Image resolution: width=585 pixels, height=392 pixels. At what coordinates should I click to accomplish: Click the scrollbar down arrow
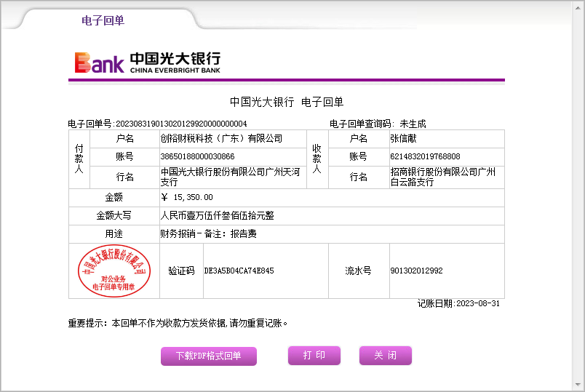pyautogui.click(x=578, y=385)
